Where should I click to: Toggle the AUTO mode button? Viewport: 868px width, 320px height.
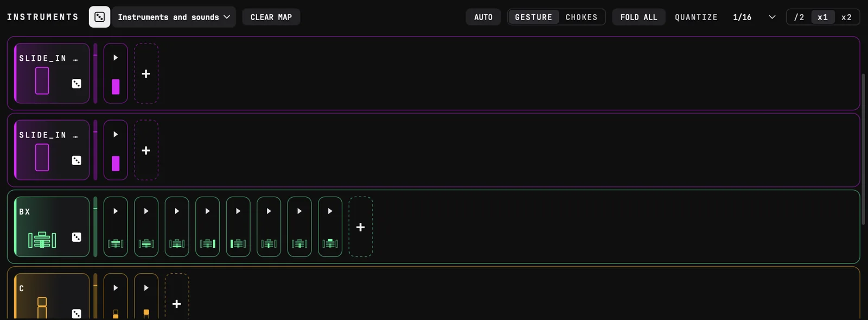tap(483, 17)
